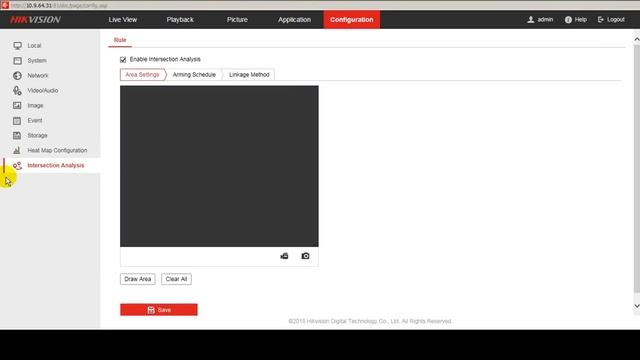
Task: Click the Logout link text
Action: tap(616, 20)
